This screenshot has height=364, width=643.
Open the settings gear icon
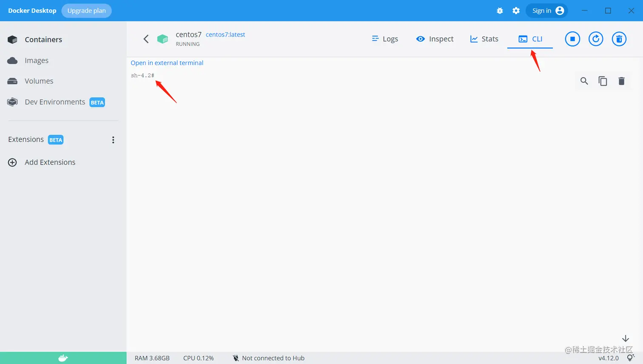[516, 11]
